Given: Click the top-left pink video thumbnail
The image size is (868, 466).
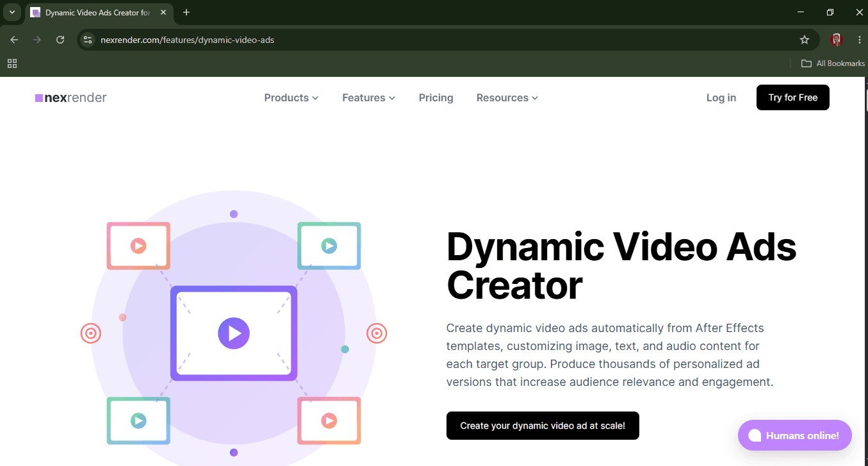Looking at the screenshot, I should [138, 245].
